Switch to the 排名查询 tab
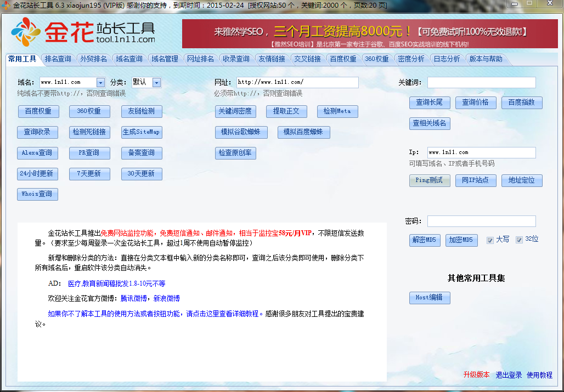 pos(58,59)
